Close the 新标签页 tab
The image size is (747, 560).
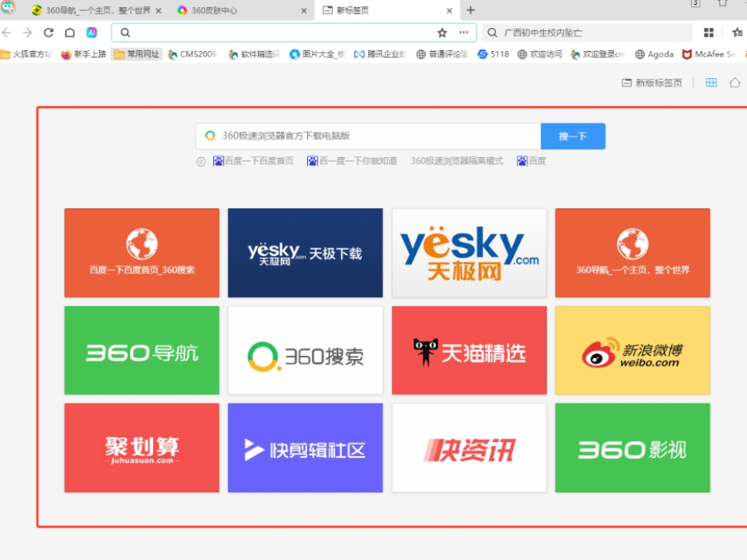click(x=449, y=10)
